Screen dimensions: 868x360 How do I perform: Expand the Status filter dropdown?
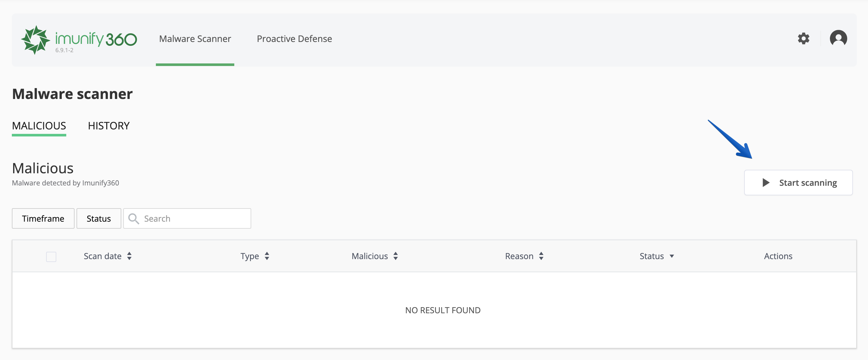pyautogui.click(x=99, y=218)
